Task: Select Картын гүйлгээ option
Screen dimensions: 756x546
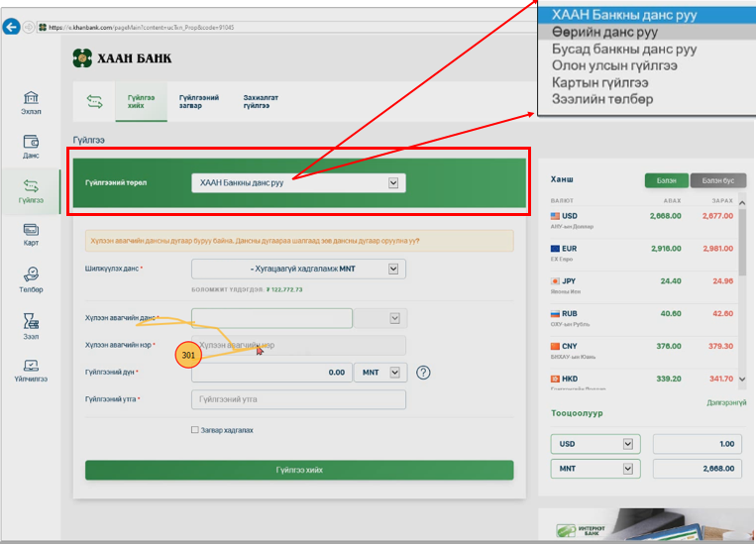Action: (647, 82)
